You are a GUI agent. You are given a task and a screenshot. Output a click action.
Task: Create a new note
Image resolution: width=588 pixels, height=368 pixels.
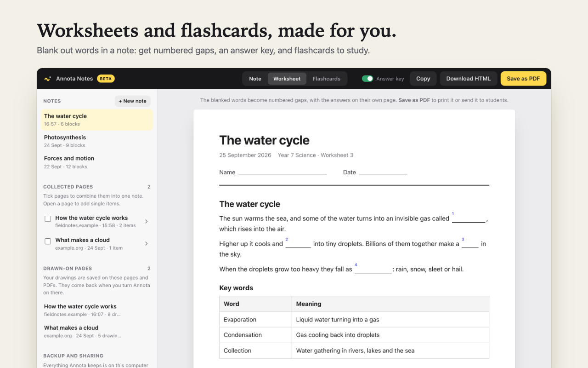pyautogui.click(x=133, y=101)
